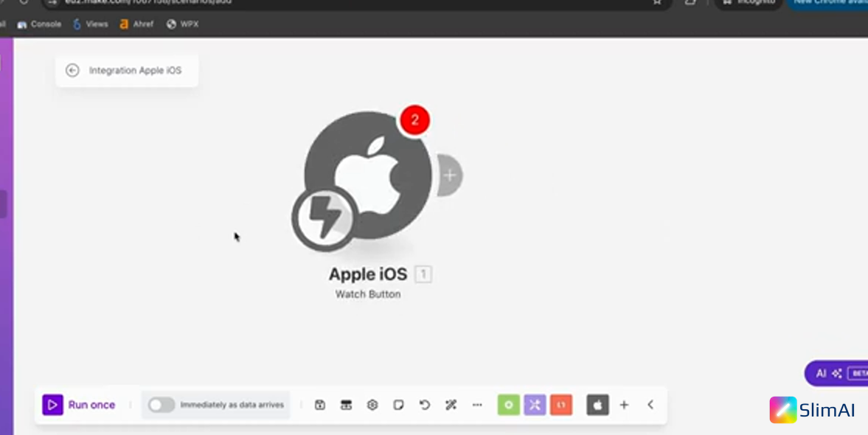Click the Apple favorite app icon in toolbar
The height and width of the screenshot is (435, 868).
(597, 405)
